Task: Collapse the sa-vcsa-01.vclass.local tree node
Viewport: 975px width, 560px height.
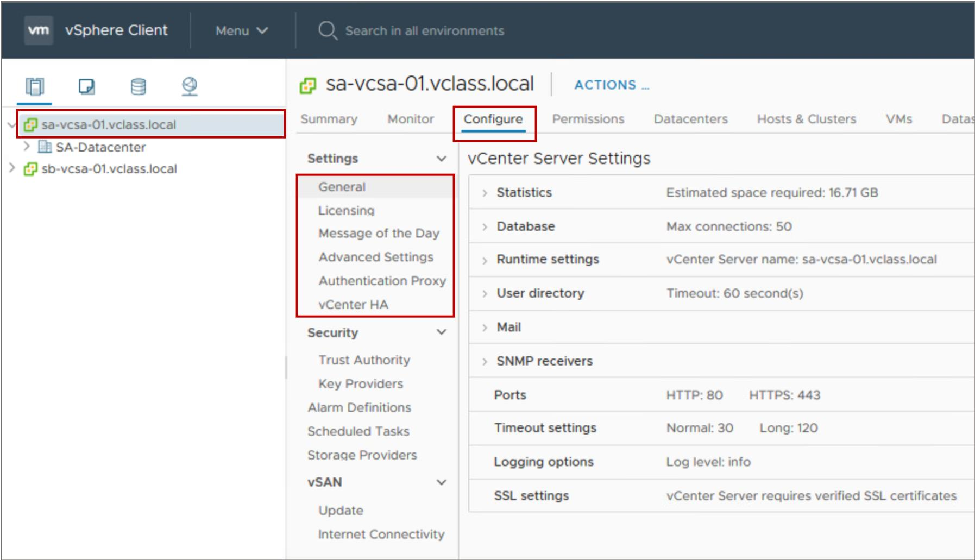Action: [11, 125]
